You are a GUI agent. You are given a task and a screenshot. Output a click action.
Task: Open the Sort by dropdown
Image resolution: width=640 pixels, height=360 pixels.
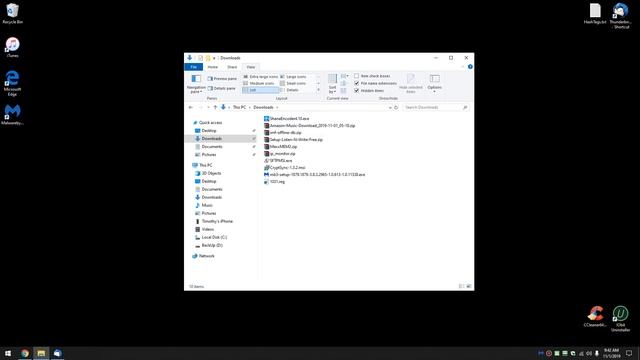tap(332, 83)
